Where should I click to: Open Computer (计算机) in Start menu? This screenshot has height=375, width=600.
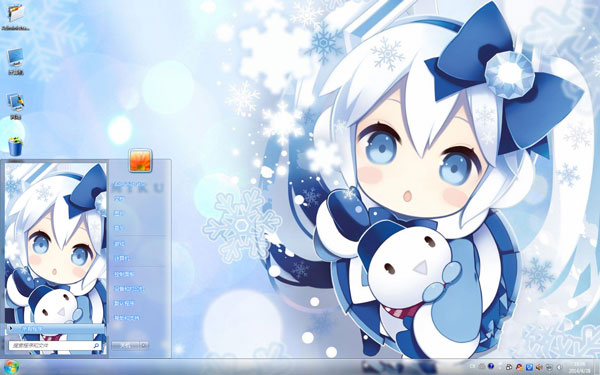122,259
